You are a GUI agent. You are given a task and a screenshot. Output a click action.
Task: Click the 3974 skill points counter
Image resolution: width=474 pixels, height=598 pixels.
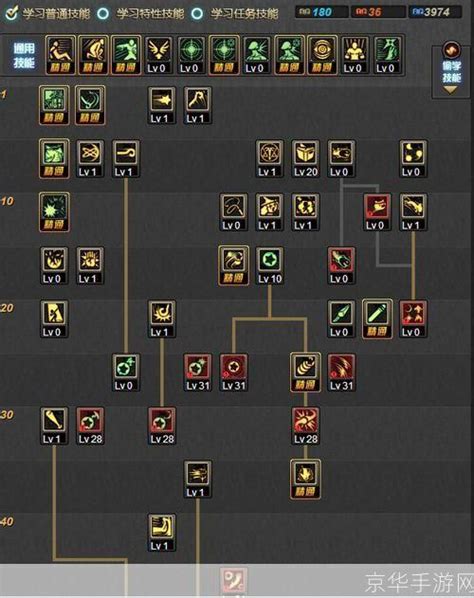pos(435,12)
